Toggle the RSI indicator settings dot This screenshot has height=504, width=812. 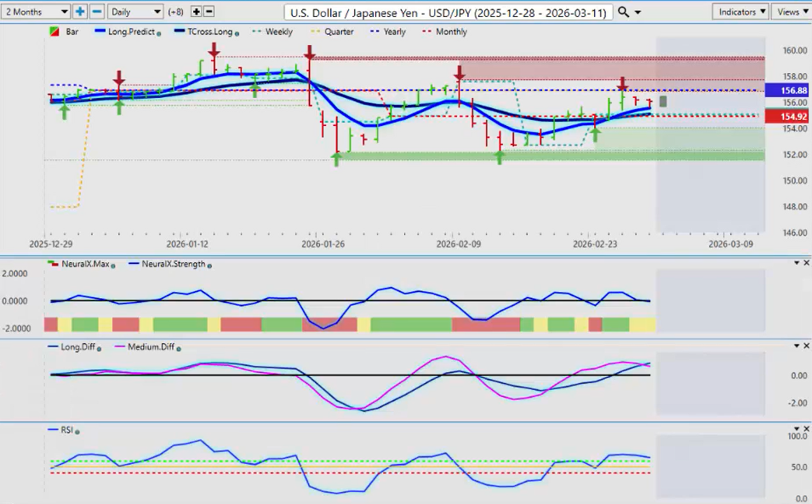tap(77, 432)
